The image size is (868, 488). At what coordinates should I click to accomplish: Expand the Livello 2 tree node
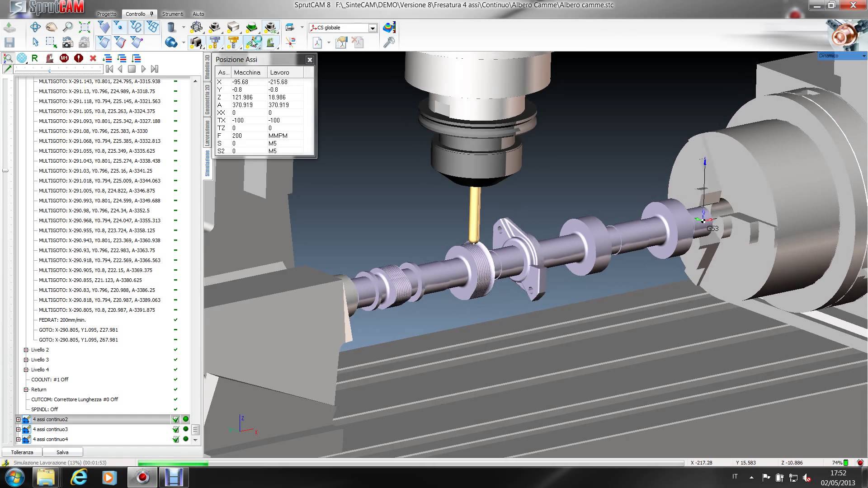[x=26, y=350]
